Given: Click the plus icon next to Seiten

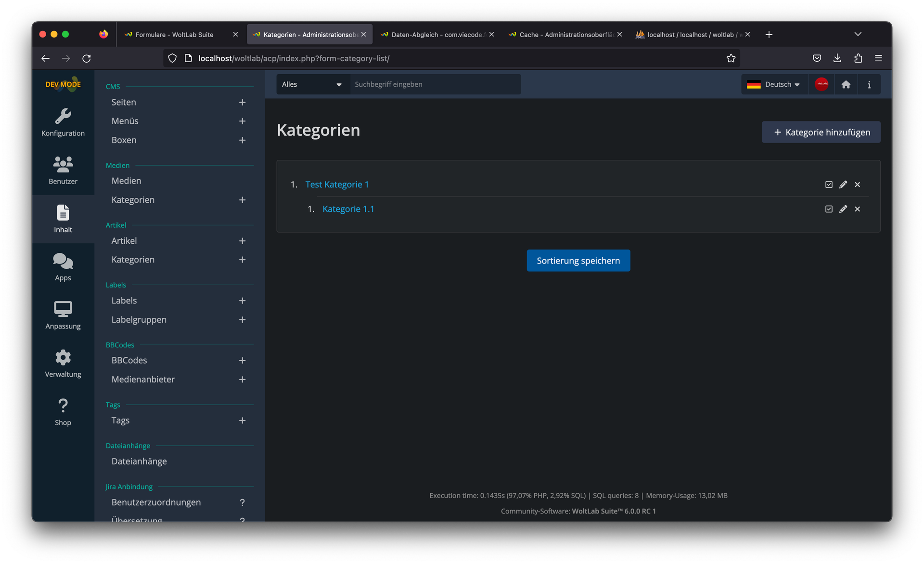Looking at the screenshot, I should 242,102.
